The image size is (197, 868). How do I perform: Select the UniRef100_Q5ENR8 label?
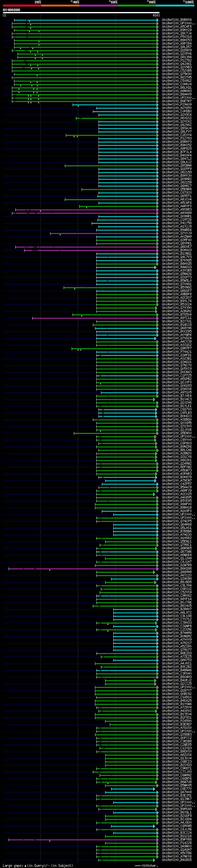[x=177, y=189]
